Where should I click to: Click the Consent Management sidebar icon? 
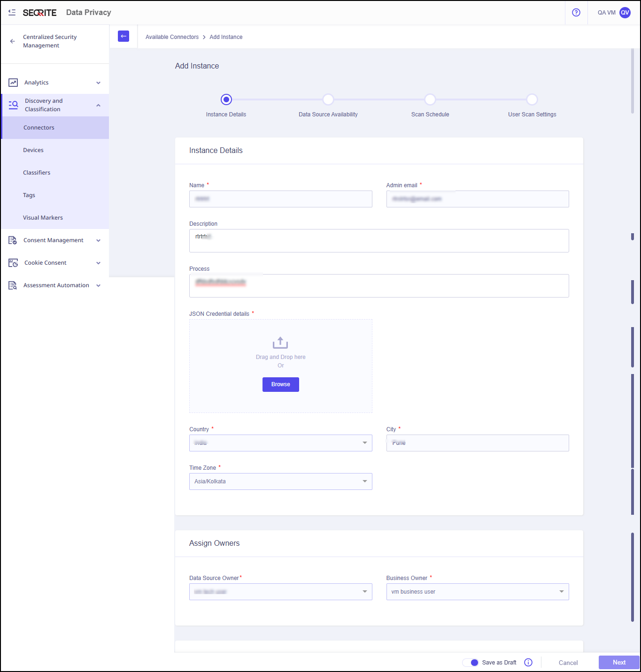click(13, 240)
